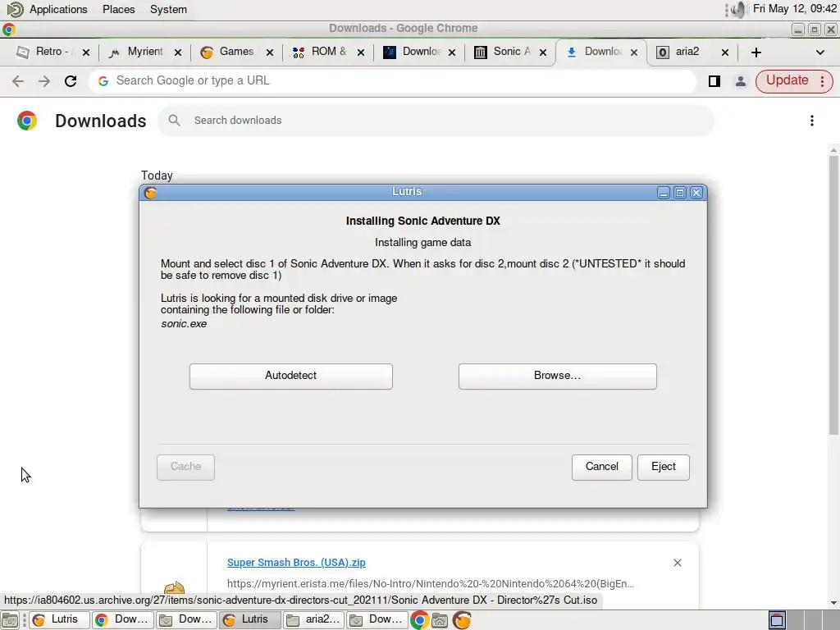Click the red Update button in Chrome

[x=787, y=81]
